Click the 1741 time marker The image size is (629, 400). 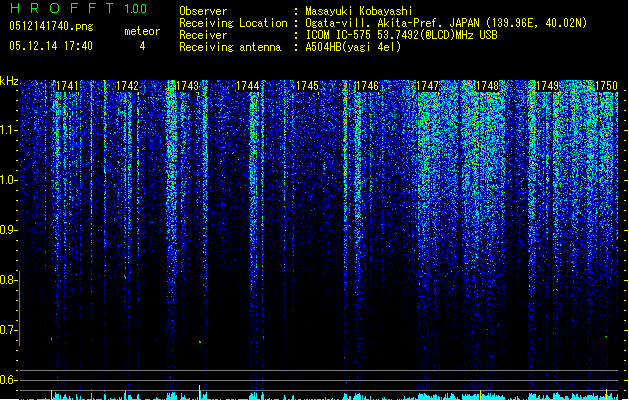(67, 86)
